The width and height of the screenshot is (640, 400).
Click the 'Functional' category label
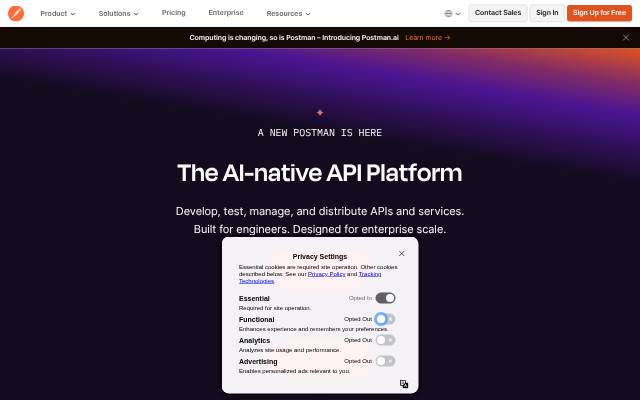(256, 320)
